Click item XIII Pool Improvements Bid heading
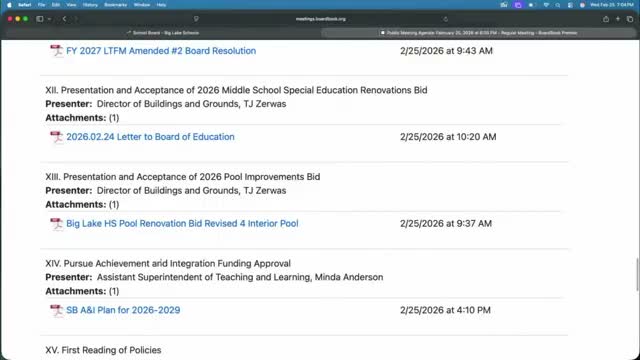Image resolution: width=640 pixels, height=360 pixels. click(182, 177)
